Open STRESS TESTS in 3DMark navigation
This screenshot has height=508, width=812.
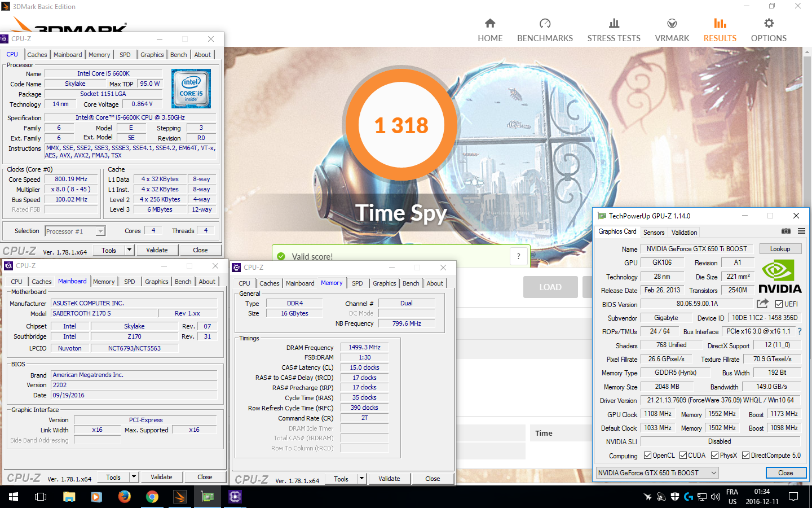pyautogui.click(x=614, y=30)
